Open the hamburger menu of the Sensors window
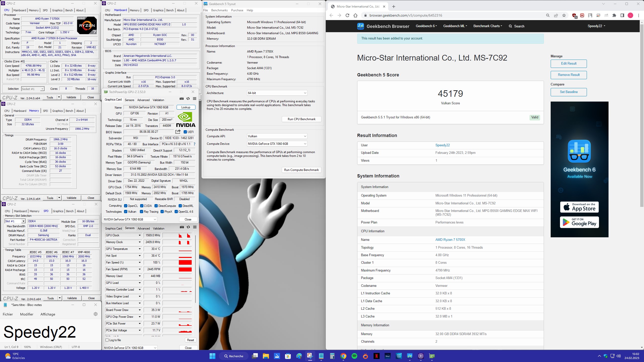Viewport: 644px width, 362px height. [x=195, y=227]
